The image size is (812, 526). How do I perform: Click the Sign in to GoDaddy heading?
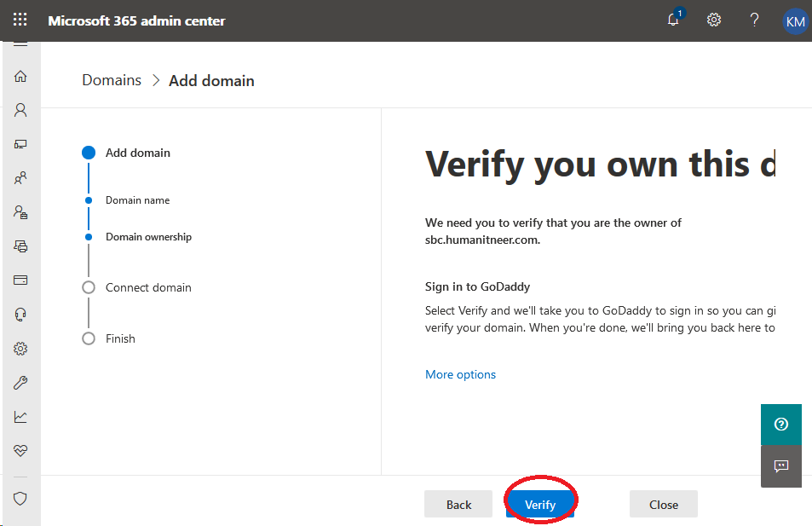click(x=477, y=286)
